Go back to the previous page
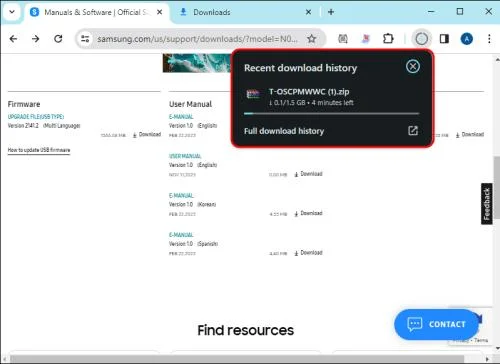 (13, 39)
